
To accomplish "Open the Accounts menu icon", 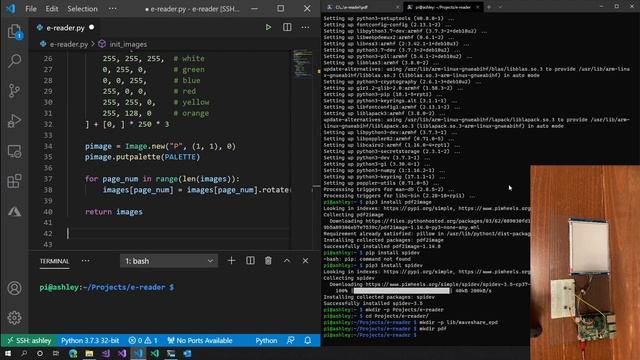I will (x=14, y=288).
